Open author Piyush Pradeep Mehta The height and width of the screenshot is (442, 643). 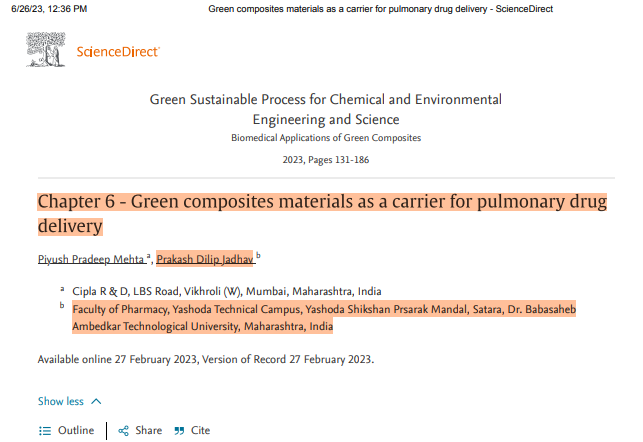click(x=91, y=259)
